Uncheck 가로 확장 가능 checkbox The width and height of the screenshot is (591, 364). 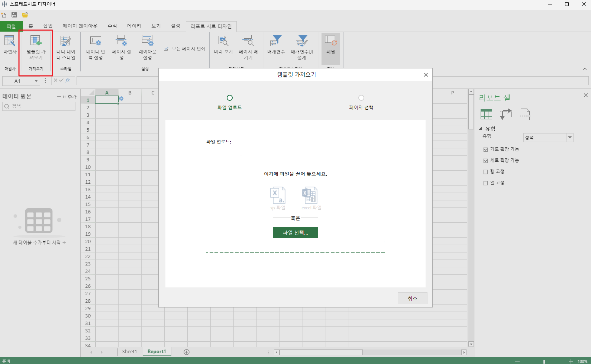pyautogui.click(x=485, y=149)
